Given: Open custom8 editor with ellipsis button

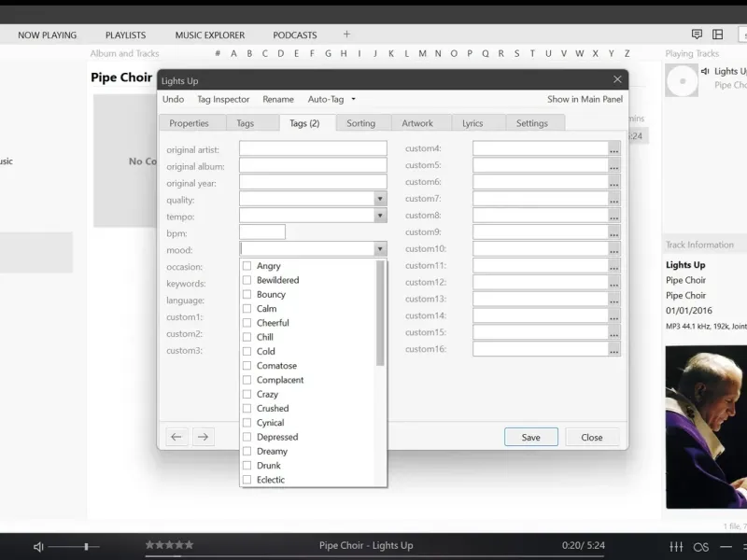Looking at the screenshot, I should coord(614,216).
